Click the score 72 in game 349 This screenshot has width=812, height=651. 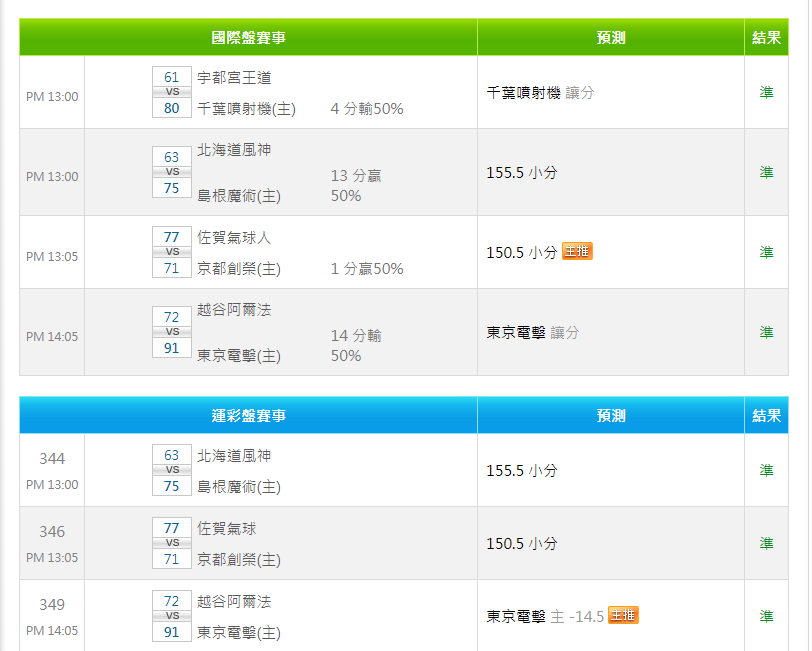[x=172, y=601]
